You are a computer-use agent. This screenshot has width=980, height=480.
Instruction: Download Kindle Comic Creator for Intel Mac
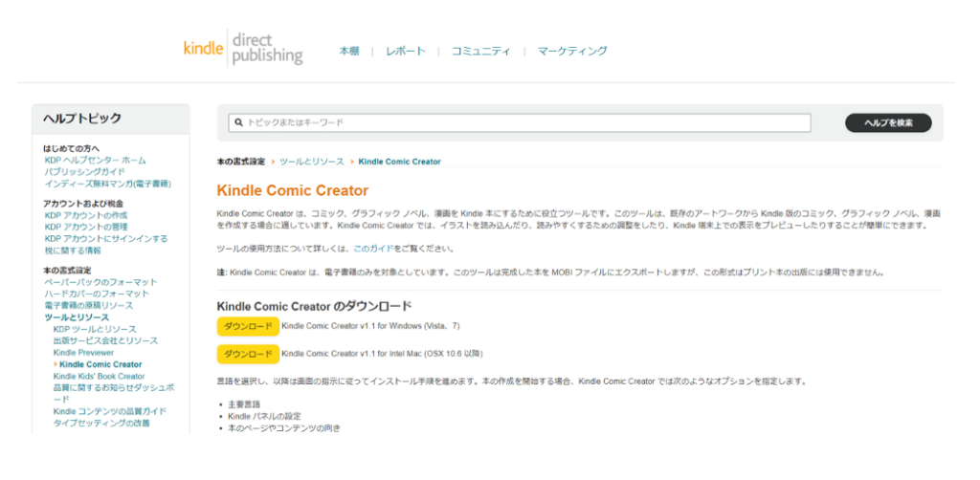248,354
